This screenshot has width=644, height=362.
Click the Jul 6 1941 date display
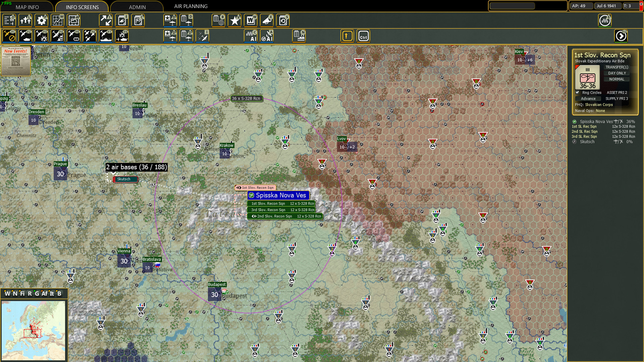[607, 6]
